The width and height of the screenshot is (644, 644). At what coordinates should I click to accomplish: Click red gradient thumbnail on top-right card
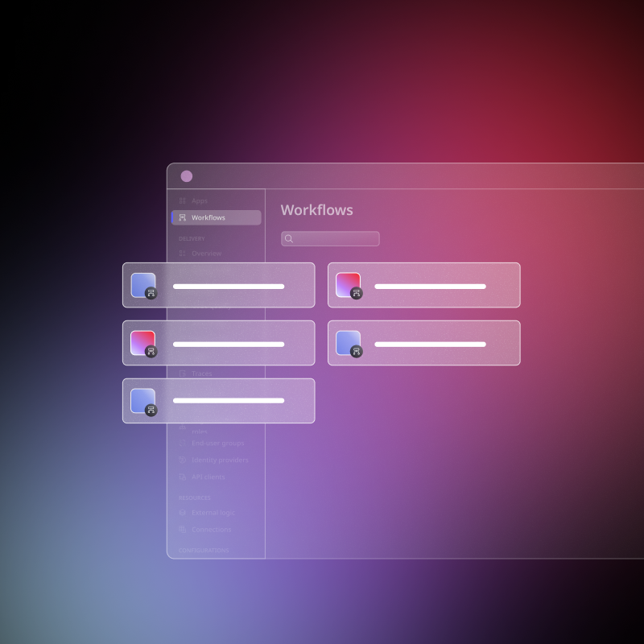coord(347,283)
